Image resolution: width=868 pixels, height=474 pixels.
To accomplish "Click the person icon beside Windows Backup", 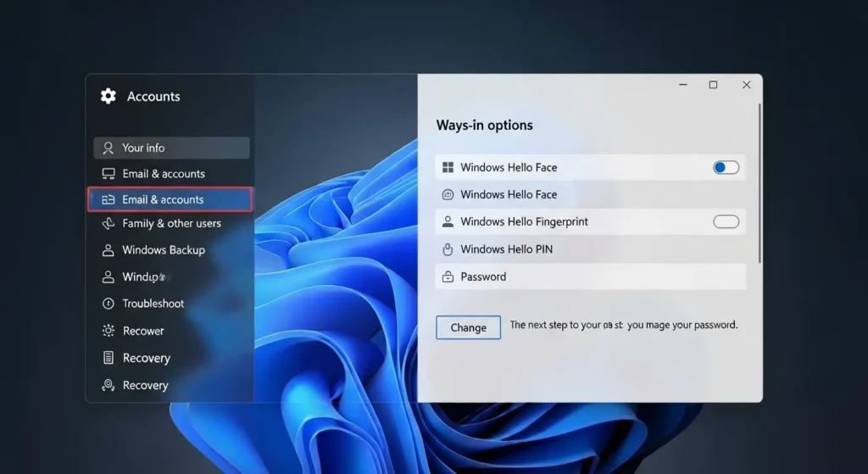I will (108, 250).
